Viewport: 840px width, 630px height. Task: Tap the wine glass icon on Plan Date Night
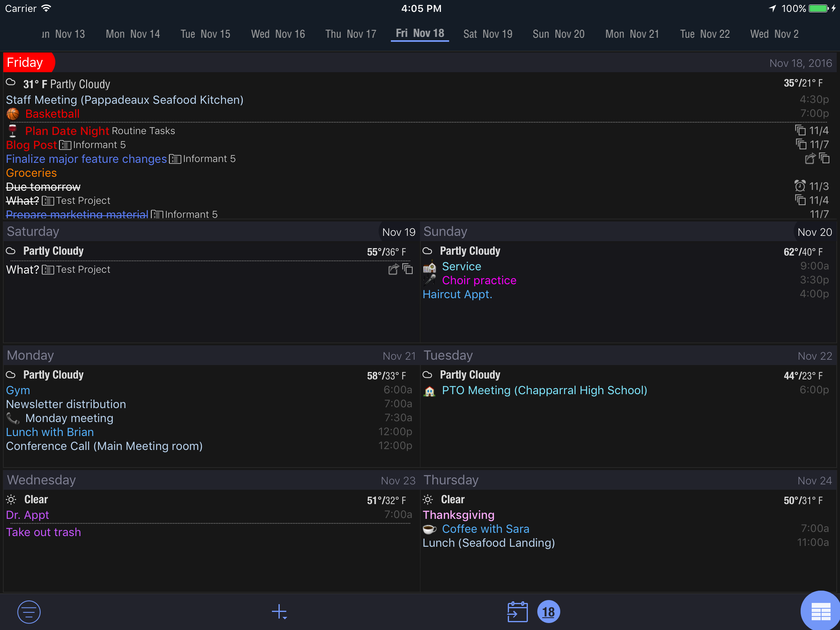(13, 131)
